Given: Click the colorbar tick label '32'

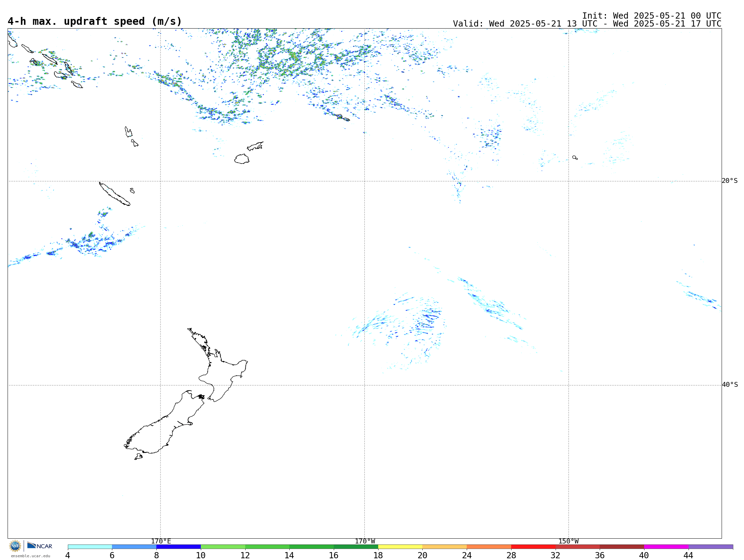Looking at the screenshot, I should pyautogui.click(x=556, y=555).
